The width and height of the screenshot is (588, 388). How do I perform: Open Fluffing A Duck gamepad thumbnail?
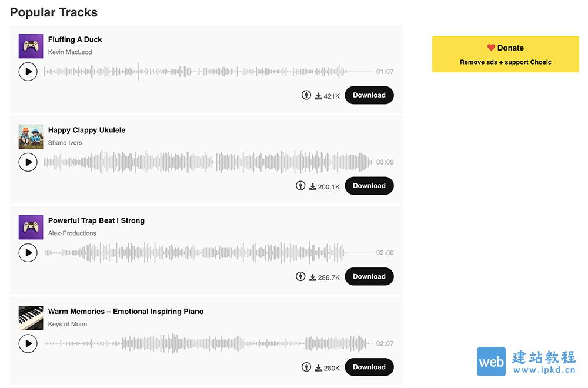[31, 46]
